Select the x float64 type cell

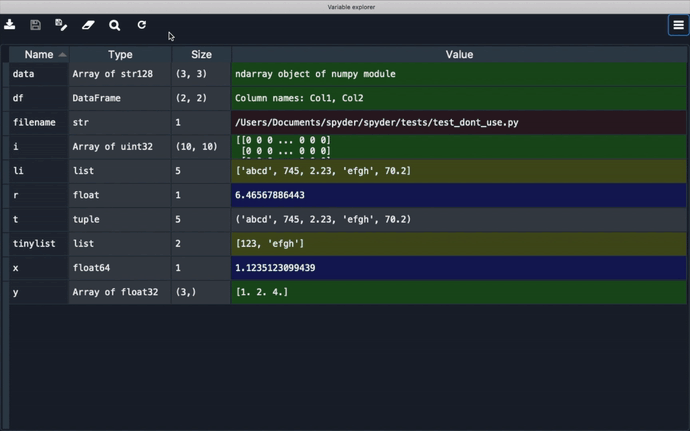120,268
